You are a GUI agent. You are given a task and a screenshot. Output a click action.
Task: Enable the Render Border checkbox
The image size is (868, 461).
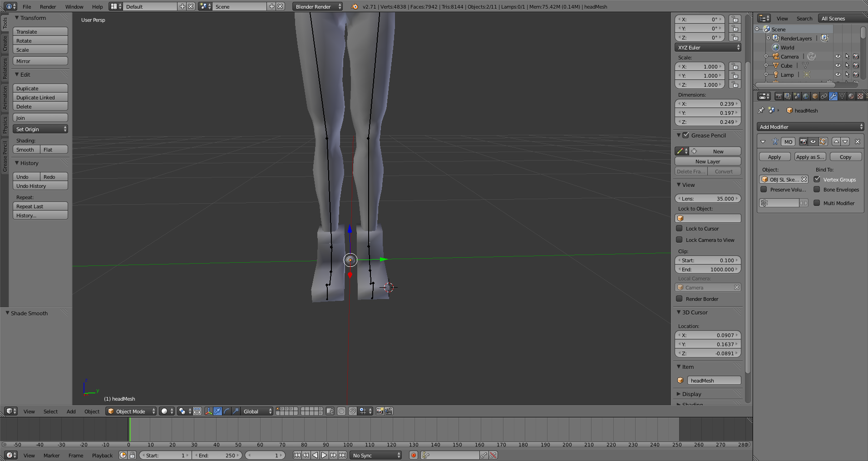tap(679, 299)
